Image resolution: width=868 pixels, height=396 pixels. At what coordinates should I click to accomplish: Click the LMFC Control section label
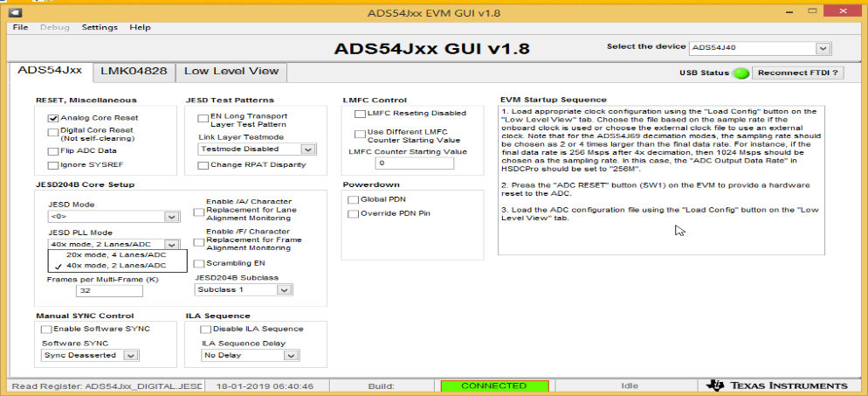(375, 101)
